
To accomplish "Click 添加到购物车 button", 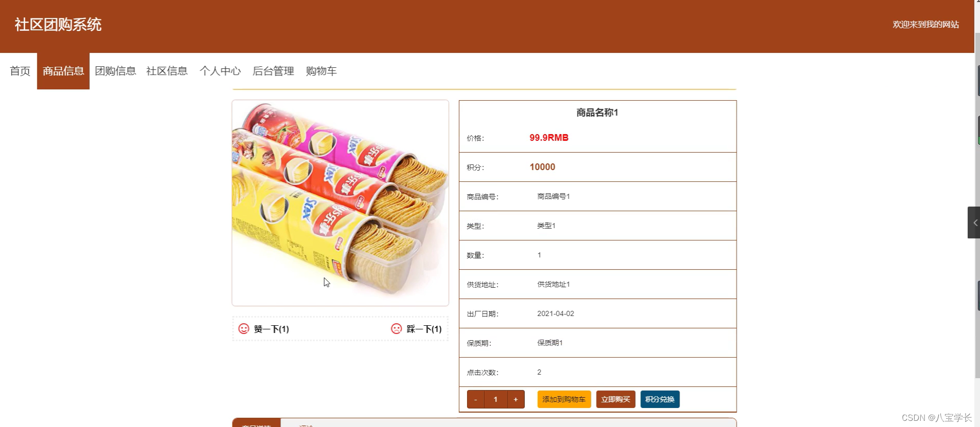I will click(x=564, y=399).
